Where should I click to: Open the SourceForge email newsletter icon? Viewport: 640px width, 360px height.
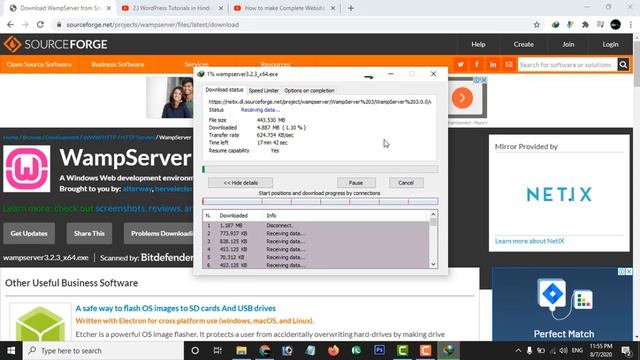point(509,64)
